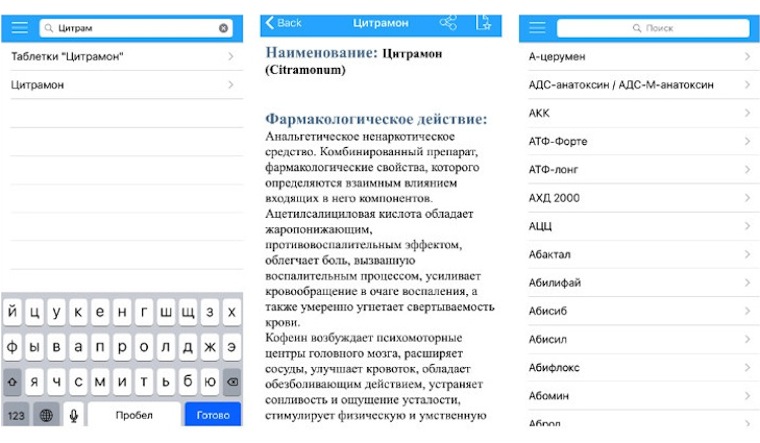Open hamburger menu in the drug list screen
The height and width of the screenshot is (443, 760).
click(537, 28)
